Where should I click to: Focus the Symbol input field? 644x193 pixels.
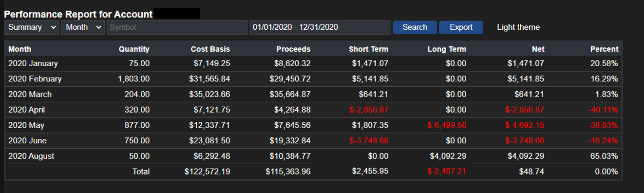pyautogui.click(x=177, y=27)
